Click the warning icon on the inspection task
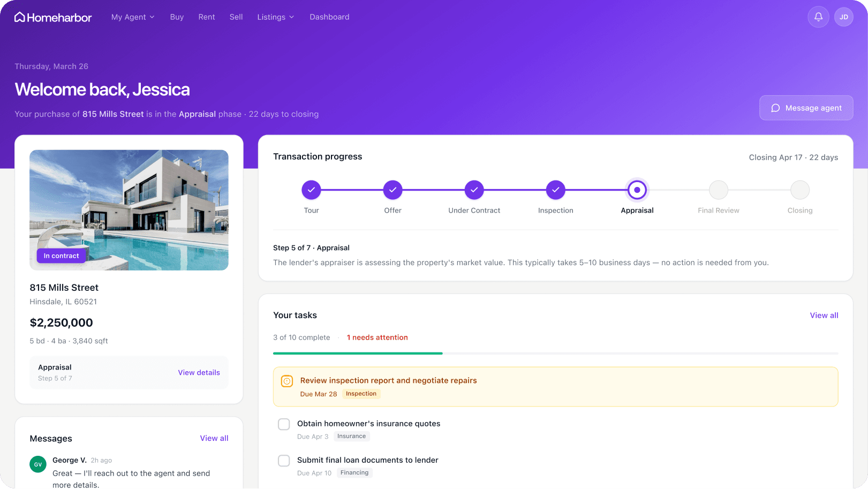 tap(287, 381)
